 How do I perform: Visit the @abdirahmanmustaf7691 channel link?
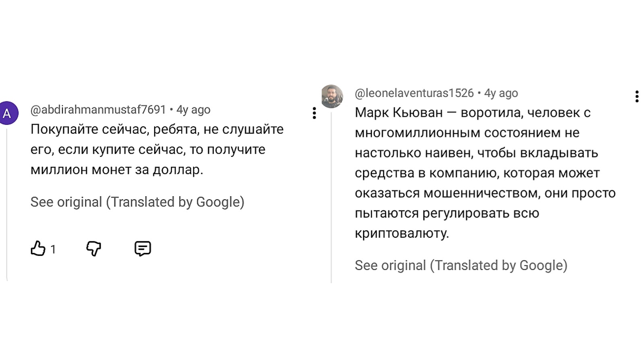coord(98,109)
